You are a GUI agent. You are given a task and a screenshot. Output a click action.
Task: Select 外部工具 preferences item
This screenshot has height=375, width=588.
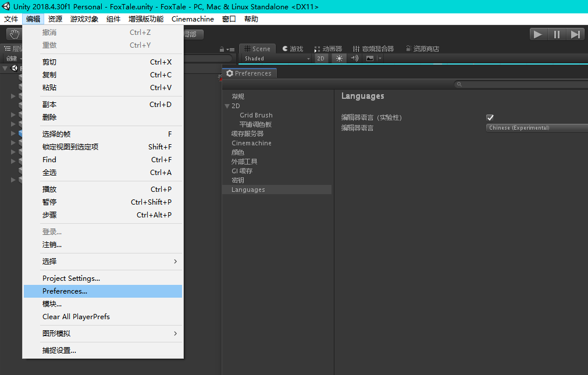[244, 162]
